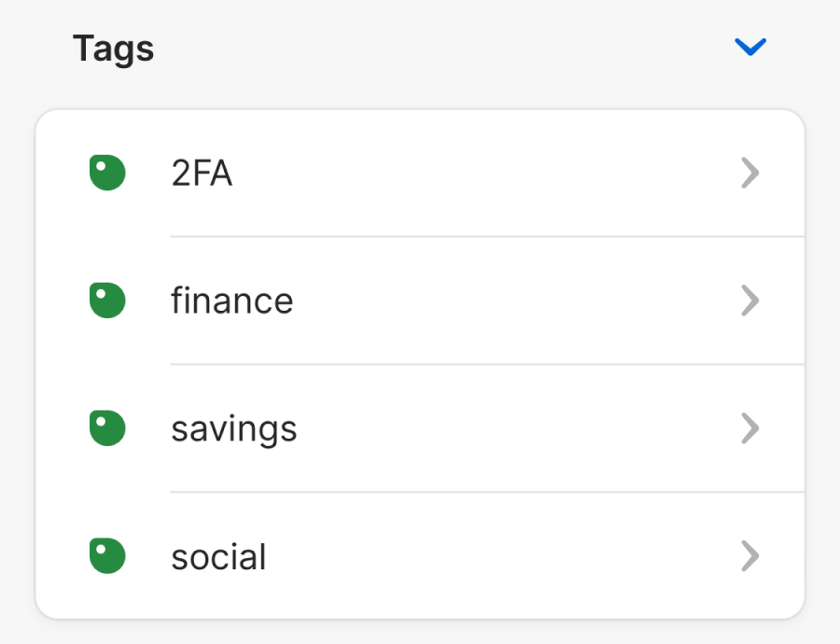Click the green icon beside social
This screenshot has height=644, width=840.
(106, 555)
